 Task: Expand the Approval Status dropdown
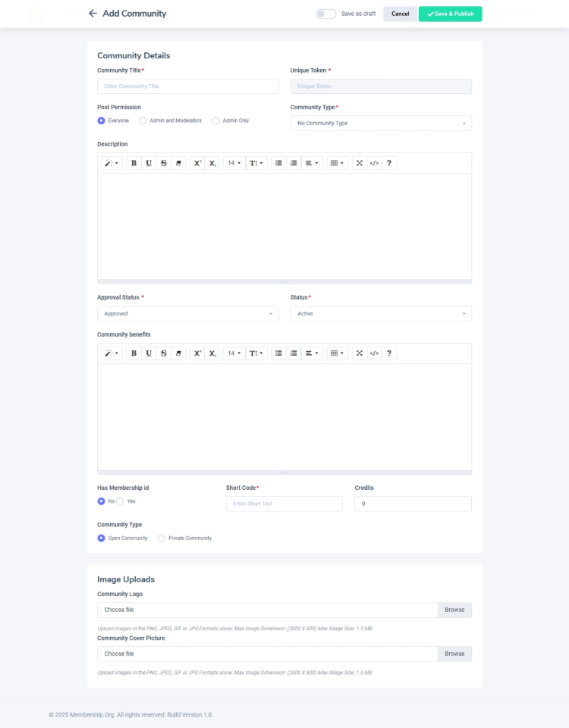click(187, 313)
